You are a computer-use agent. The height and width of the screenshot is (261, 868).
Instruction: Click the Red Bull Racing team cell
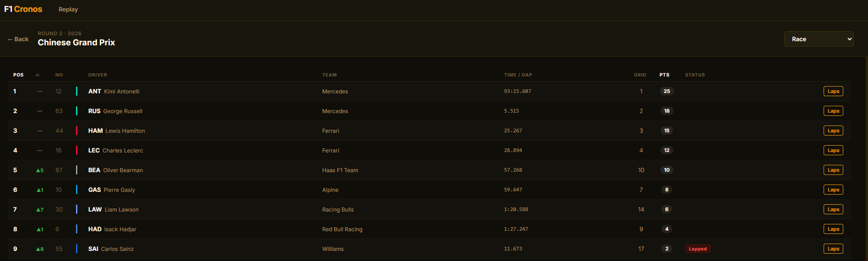[342, 229]
